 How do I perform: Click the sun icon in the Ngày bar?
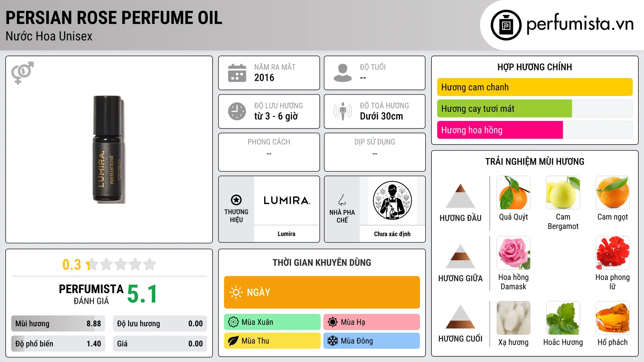[236, 292]
